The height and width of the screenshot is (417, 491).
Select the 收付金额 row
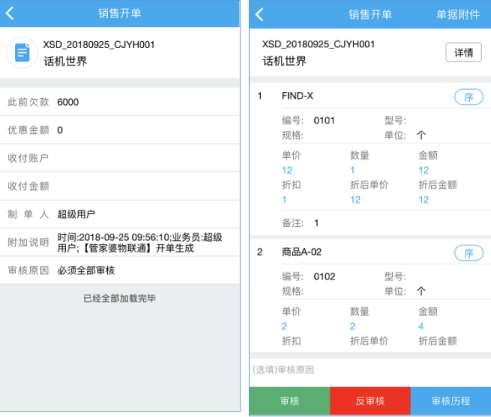point(120,186)
